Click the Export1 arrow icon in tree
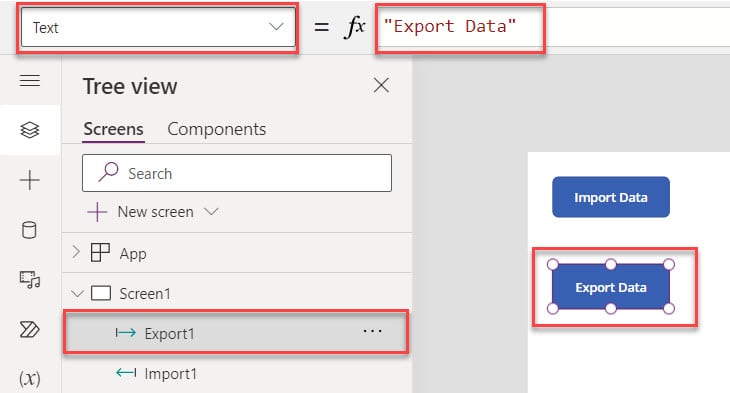Image resolution: width=730 pixels, height=393 pixels. 126,332
